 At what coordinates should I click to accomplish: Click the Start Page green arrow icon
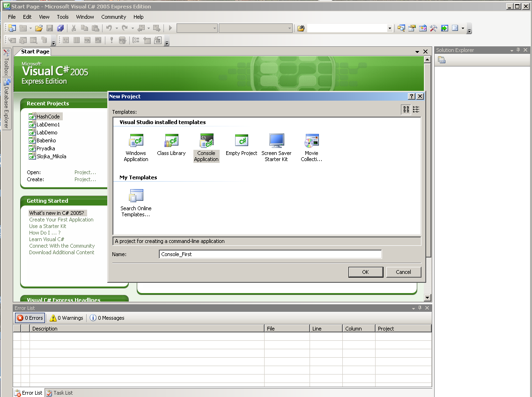point(444,28)
